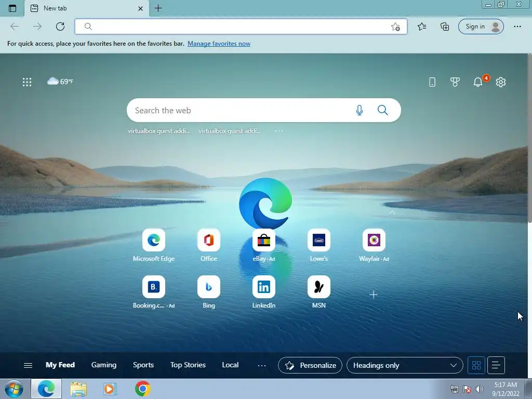Open the MSN quick link

[319, 292]
